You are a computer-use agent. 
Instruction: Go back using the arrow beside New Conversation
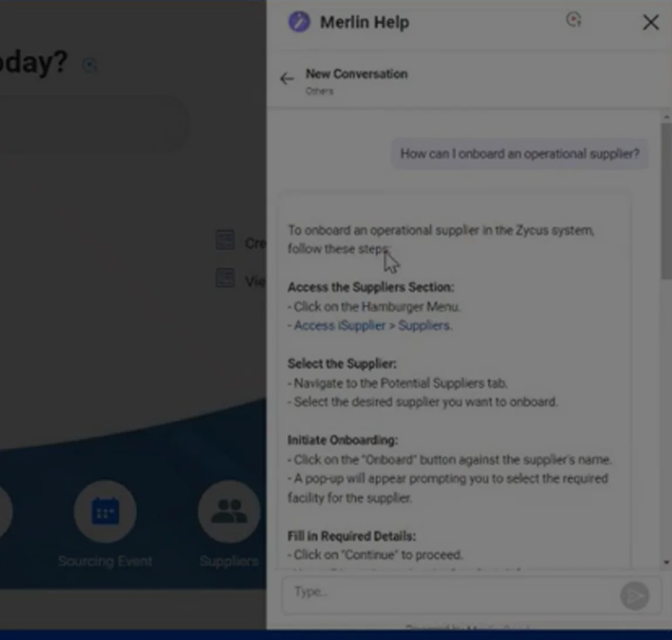(x=287, y=79)
